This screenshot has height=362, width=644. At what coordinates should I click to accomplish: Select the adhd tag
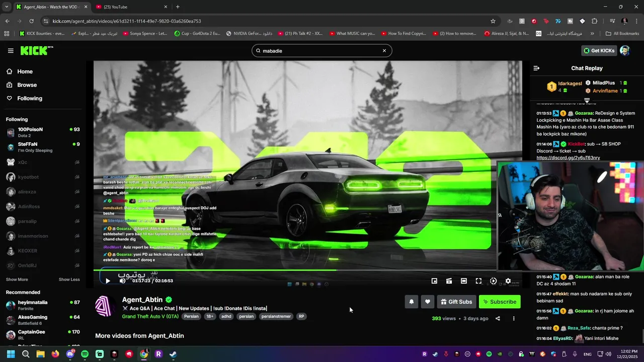click(226, 316)
